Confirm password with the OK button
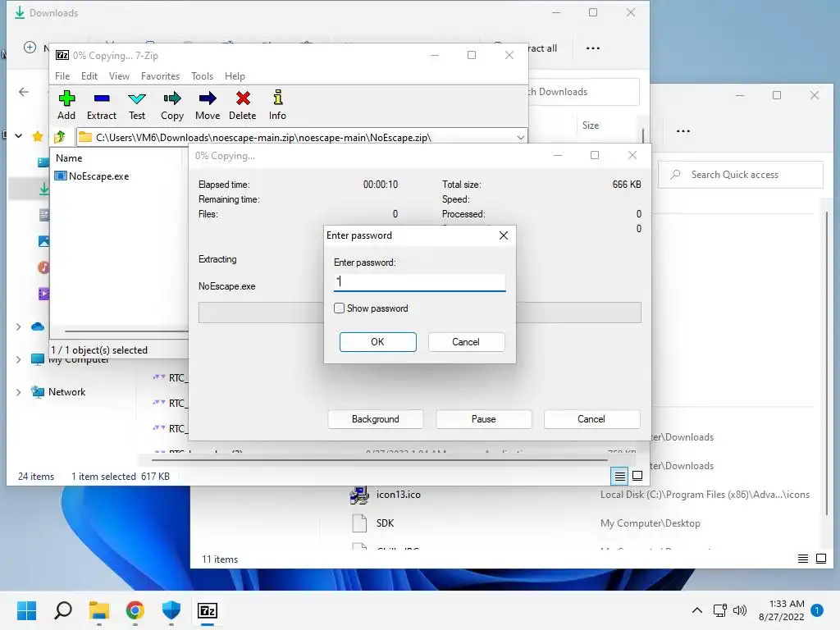Image resolution: width=840 pixels, height=630 pixels. [377, 342]
